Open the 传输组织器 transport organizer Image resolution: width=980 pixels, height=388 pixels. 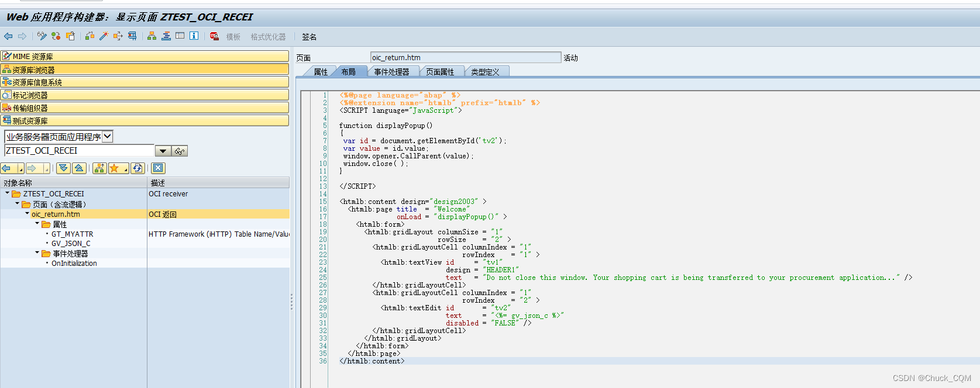(145, 108)
